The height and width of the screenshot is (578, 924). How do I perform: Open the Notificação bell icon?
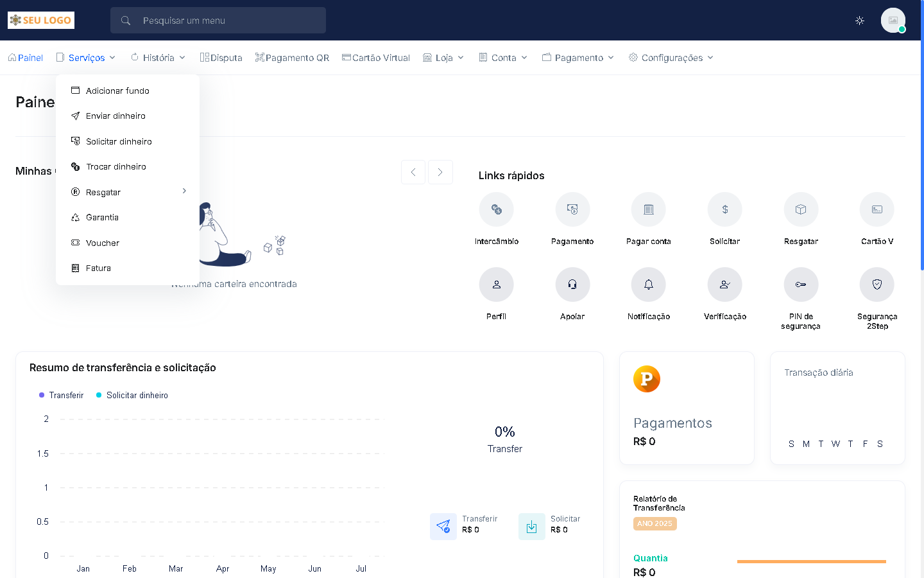pyautogui.click(x=648, y=285)
